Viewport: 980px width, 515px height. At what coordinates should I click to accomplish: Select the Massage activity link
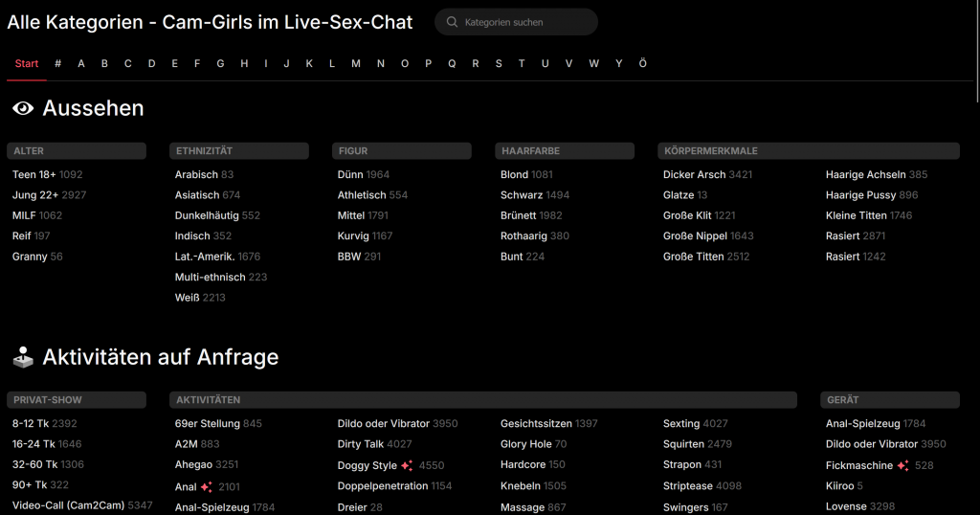pos(521,507)
